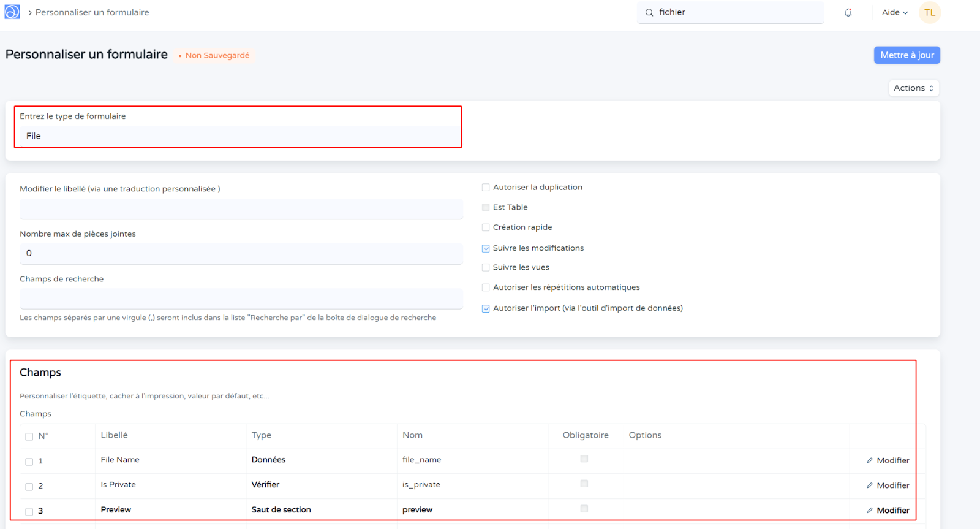Image resolution: width=980 pixels, height=529 pixels.
Task: Click the Nombre max de pièces jointes field
Action: coord(241,254)
